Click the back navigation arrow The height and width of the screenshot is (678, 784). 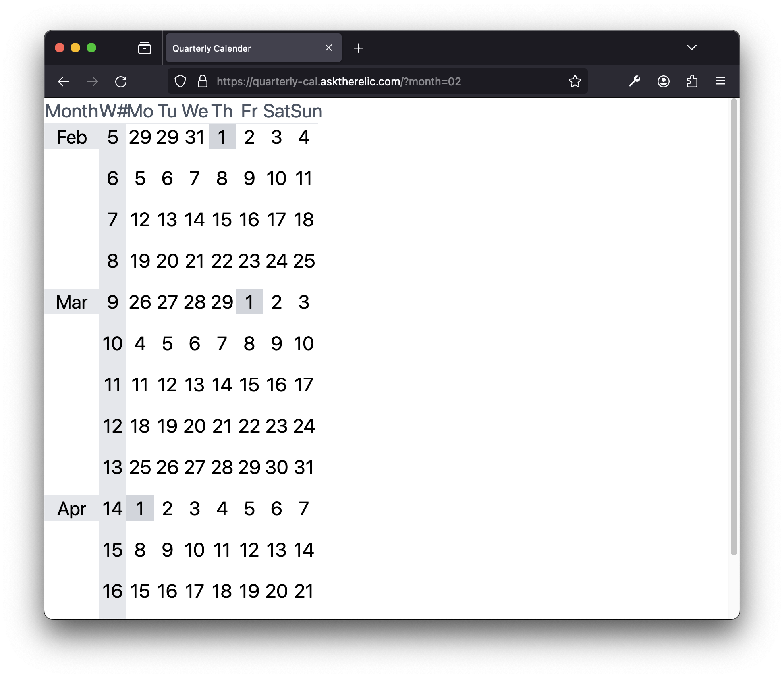(64, 82)
